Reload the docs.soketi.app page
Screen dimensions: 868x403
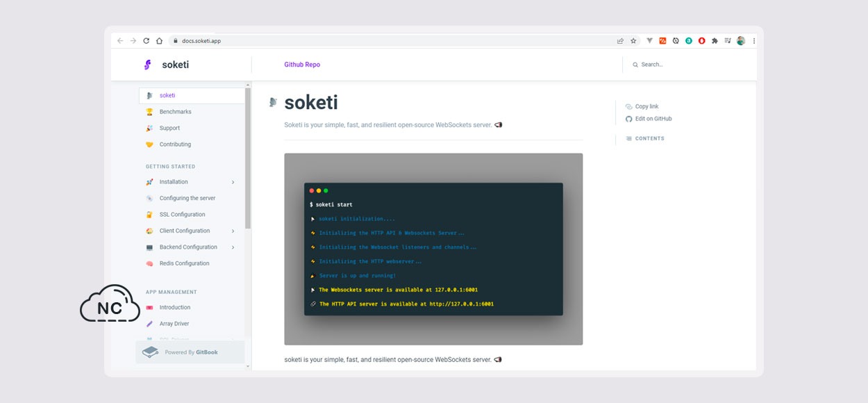[x=146, y=41]
